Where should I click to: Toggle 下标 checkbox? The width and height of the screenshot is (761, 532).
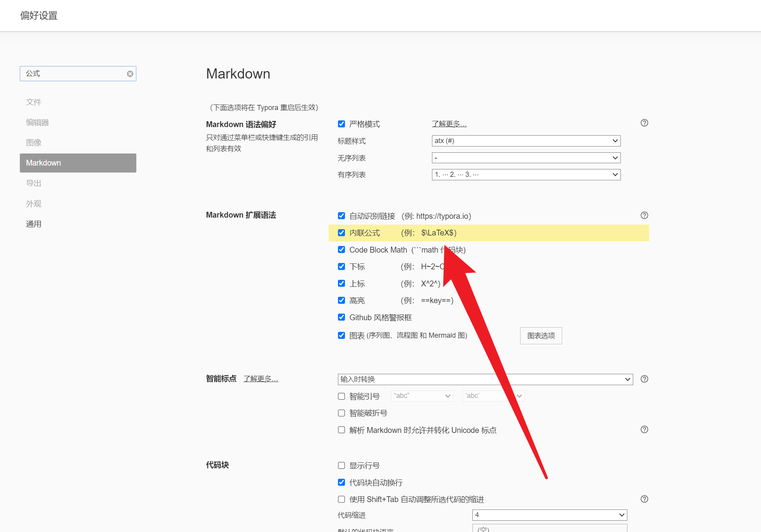[341, 267]
